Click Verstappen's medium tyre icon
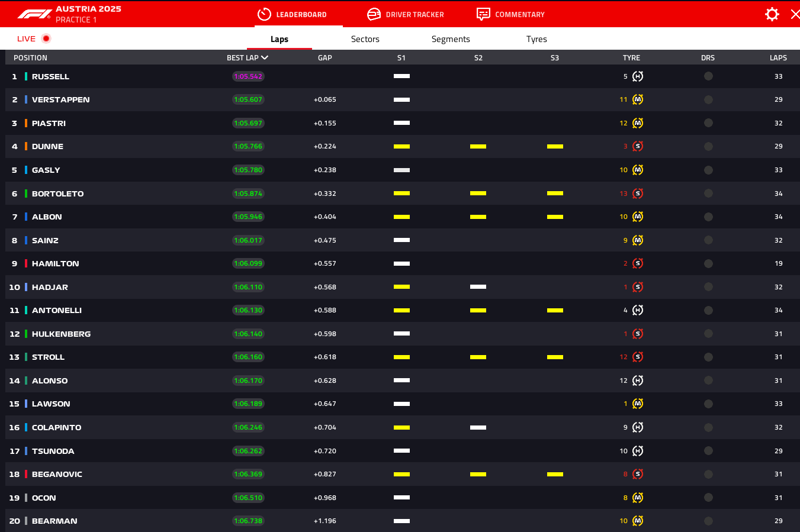The image size is (800, 532). [638, 99]
